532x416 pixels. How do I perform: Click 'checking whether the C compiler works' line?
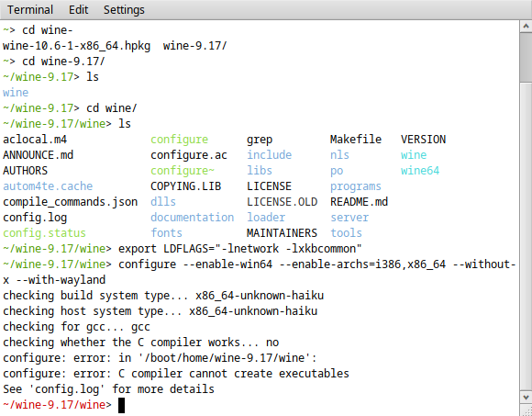click(x=141, y=343)
